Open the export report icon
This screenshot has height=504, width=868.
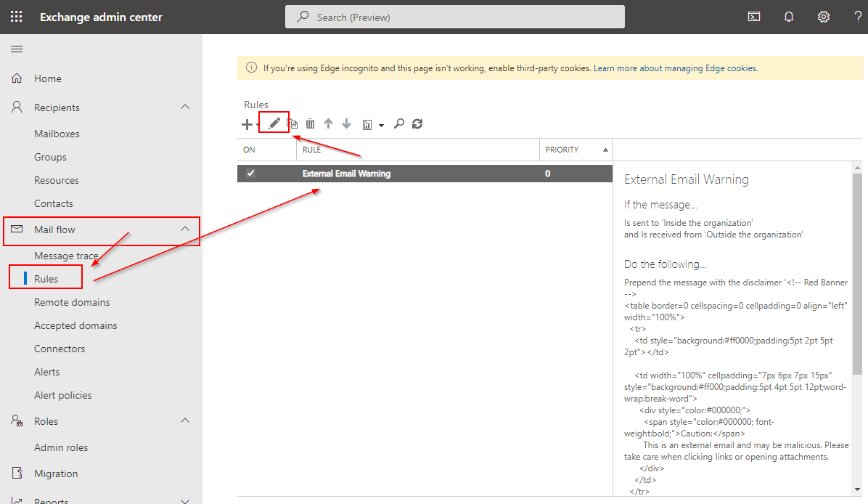367,125
